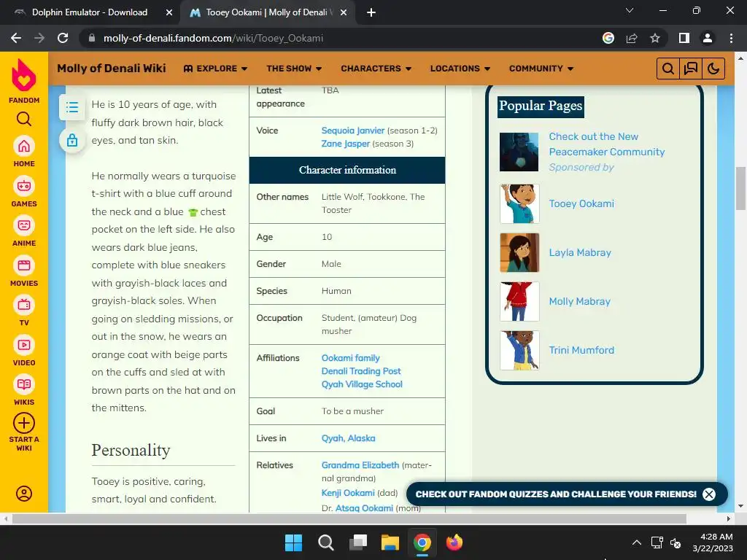The image size is (747, 560).
Task: Click the Molly Mabray thumbnail image
Action: (x=519, y=301)
